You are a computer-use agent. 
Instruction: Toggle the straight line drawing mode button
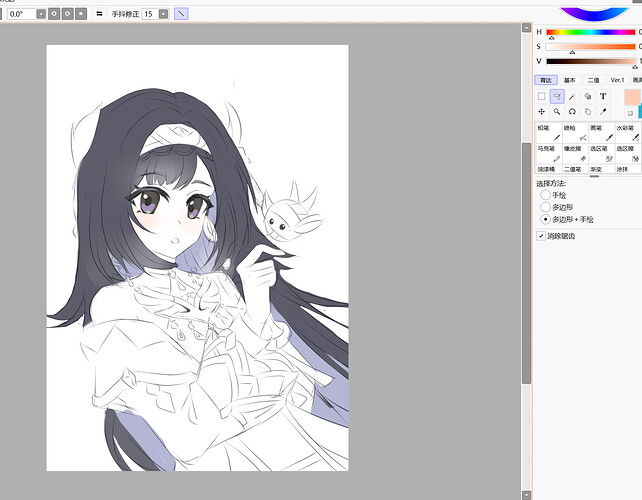point(181,14)
